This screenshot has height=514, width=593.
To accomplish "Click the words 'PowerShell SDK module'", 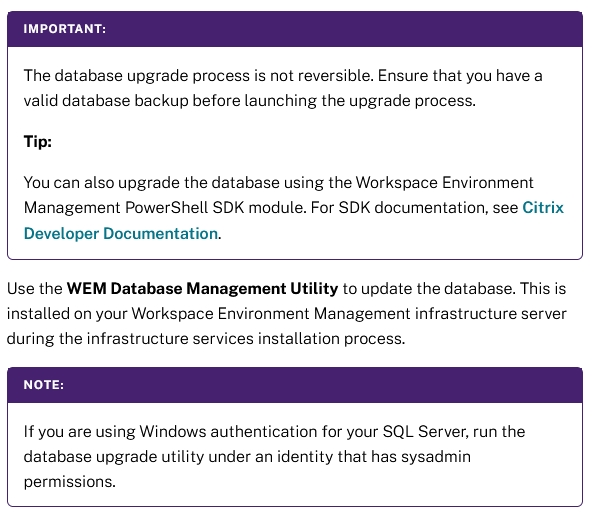I will coord(215,208).
